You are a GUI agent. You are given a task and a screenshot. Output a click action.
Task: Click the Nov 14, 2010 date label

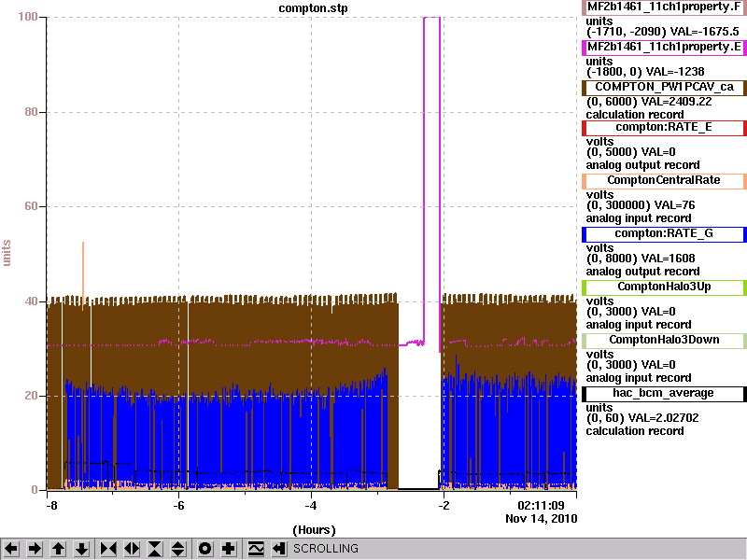pyautogui.click(x=542, y=519)
